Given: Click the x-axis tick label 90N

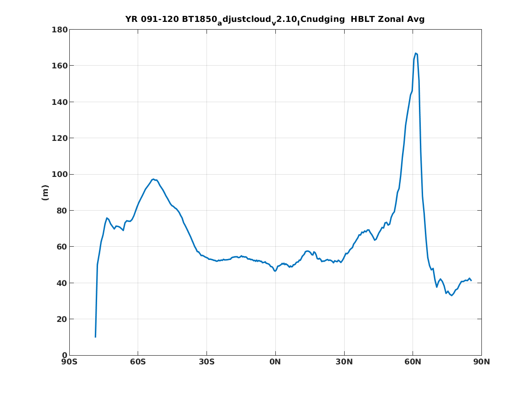Looking at the screenshot, I should tap(481, 362).
